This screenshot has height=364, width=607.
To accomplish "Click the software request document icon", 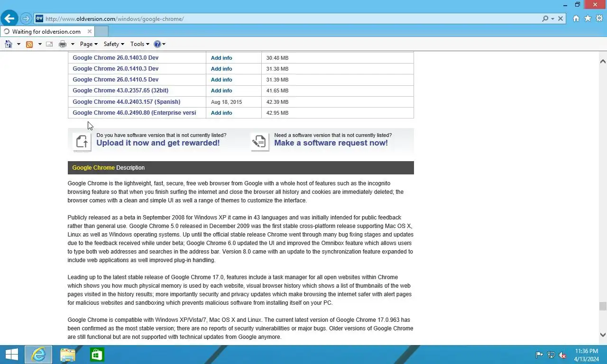I will (x=260, y=142).
